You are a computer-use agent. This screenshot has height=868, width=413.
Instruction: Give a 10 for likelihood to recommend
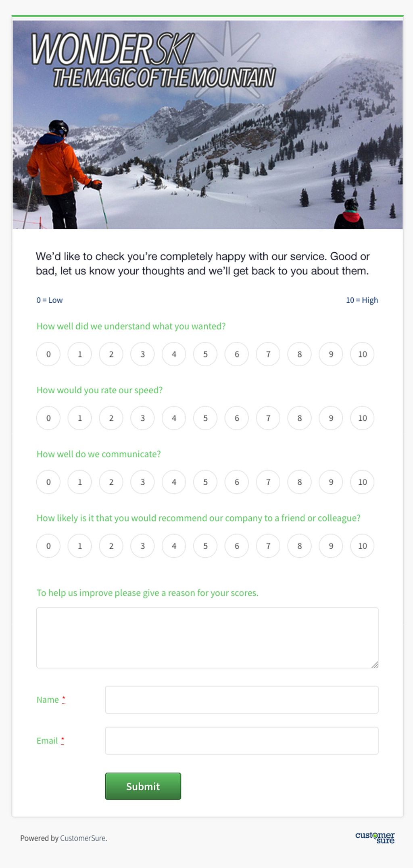(362, 546)
